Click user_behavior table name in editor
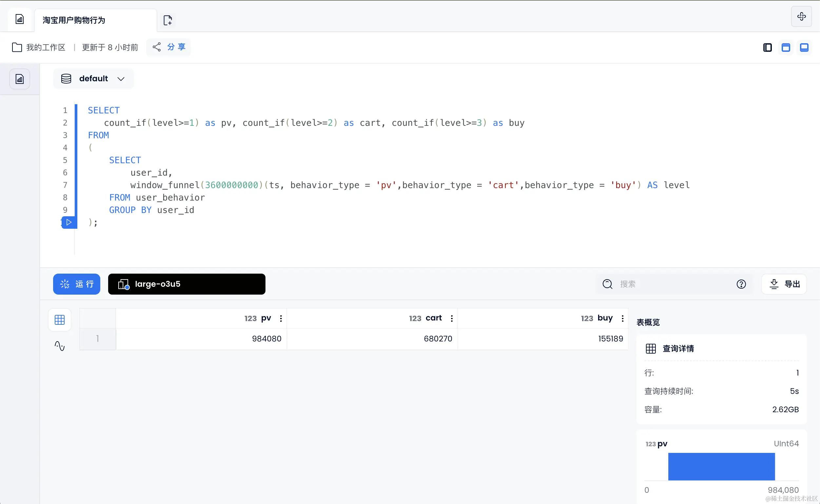This screenshot has width=820, height=504. tap(170, 198)
